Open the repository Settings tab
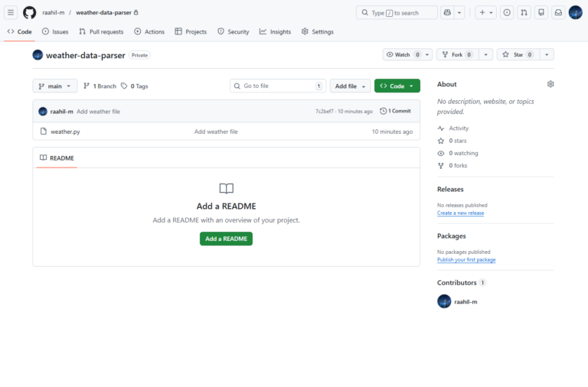Image resolution: width=588 pixels, height=387 pixels. [318, 32]
